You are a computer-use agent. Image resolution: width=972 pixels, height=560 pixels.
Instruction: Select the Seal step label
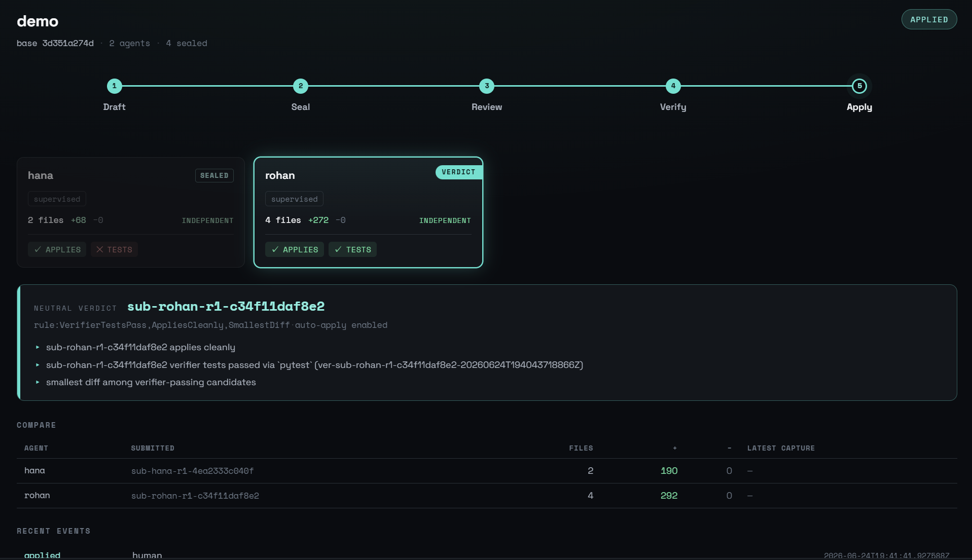coord(301,107)
